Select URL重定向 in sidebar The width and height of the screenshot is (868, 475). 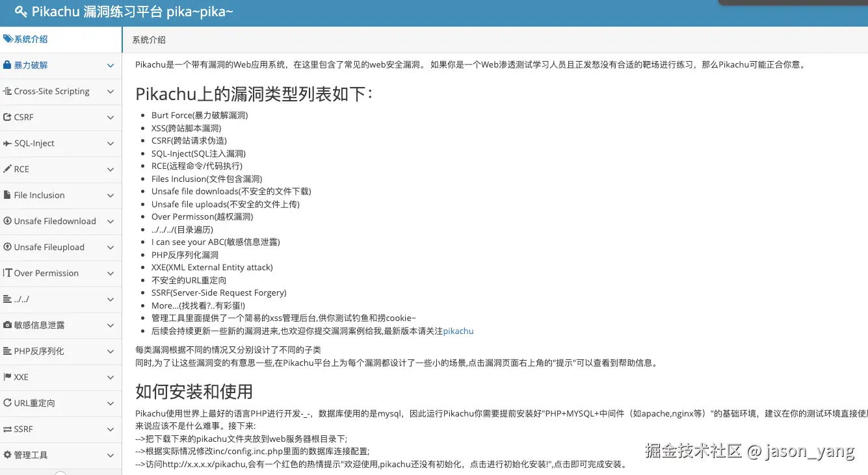point(60,403)
